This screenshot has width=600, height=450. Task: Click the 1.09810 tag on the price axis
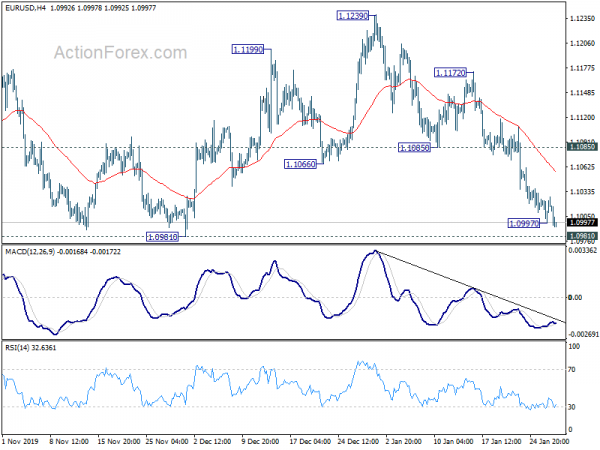pos(581,235)
